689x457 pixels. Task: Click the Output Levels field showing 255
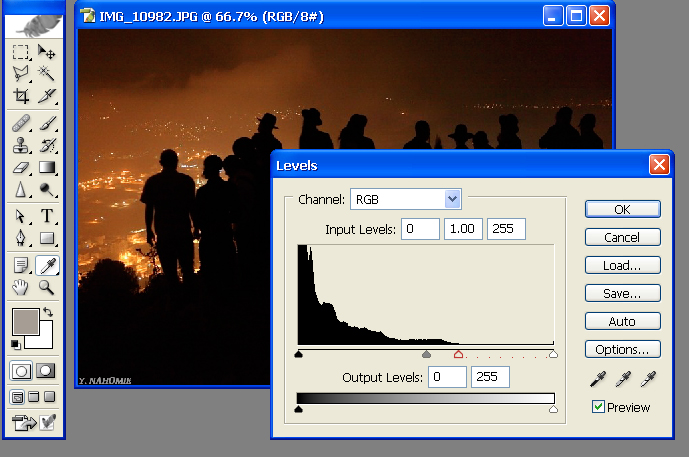pos(490,377)
